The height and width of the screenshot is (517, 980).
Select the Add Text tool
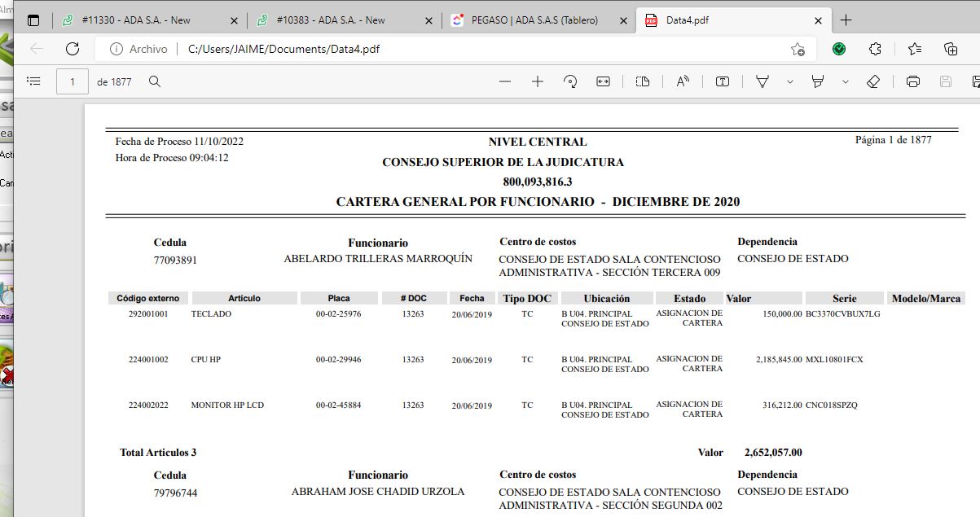pos(723,81)
